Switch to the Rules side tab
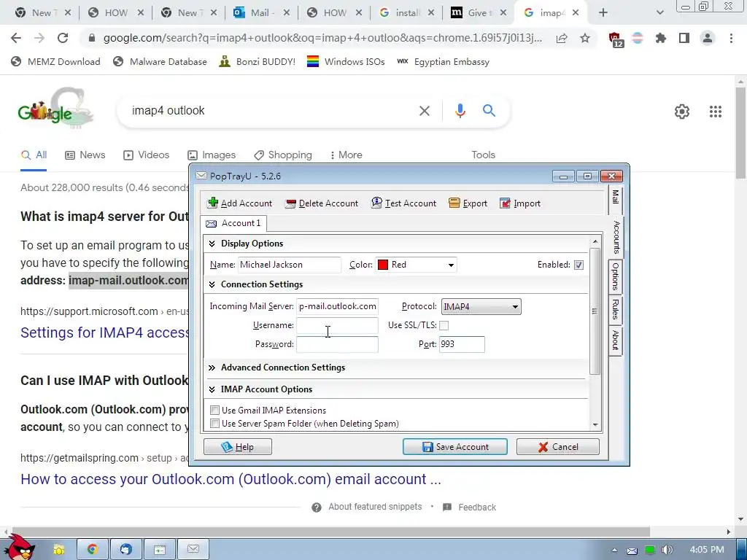Screen dimensions: 747x560 (616, 309)
